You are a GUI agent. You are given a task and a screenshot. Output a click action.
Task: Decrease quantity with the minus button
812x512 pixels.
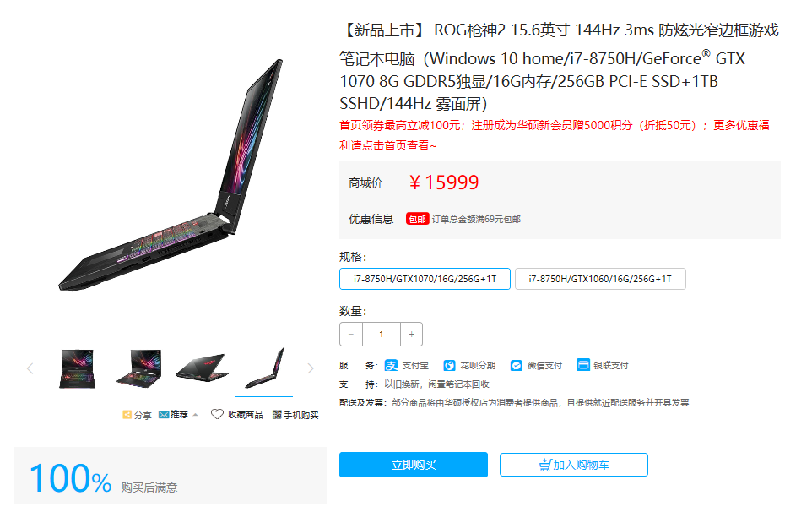click(x=351, y=335)
